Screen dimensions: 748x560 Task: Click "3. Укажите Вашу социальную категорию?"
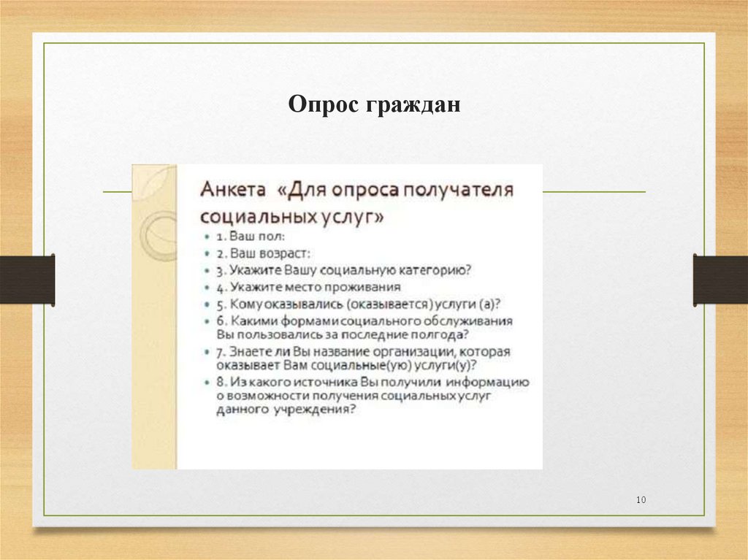click(x=343, y=270)
